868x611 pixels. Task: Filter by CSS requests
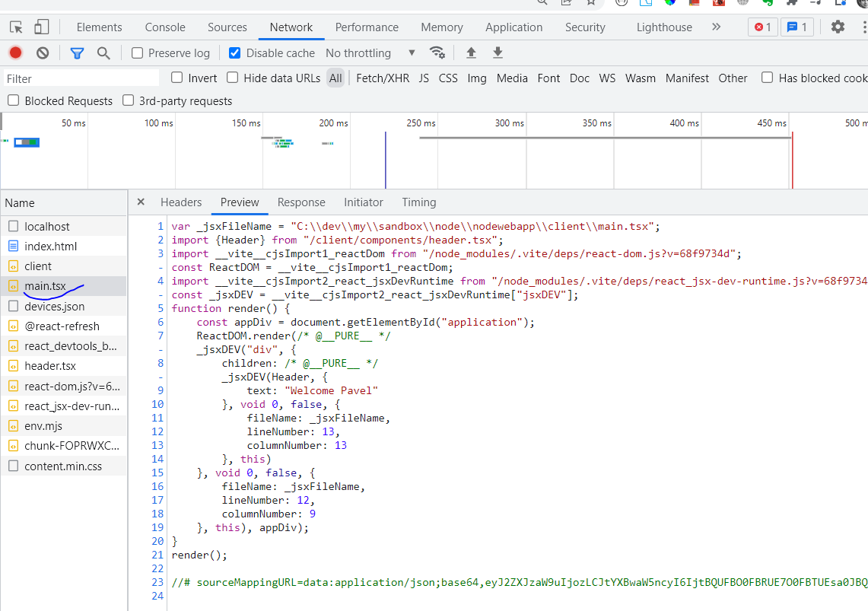(448, 78)
